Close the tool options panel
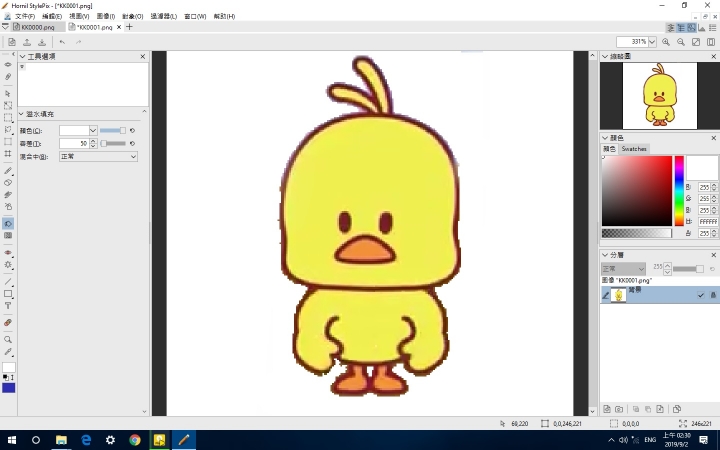 pos(142,56)
